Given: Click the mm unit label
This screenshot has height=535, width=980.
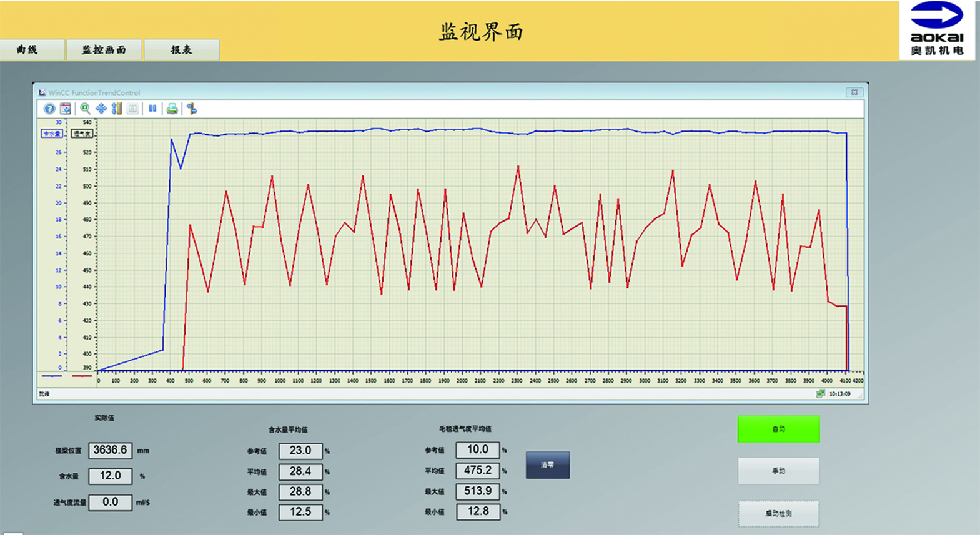Looking at the screenshot, I should tap(143, 451).
